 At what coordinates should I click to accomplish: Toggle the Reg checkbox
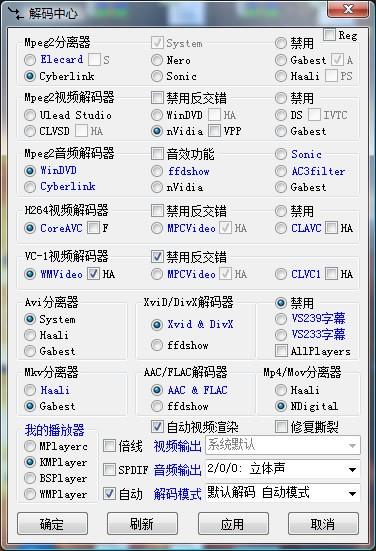coord(329,35)
